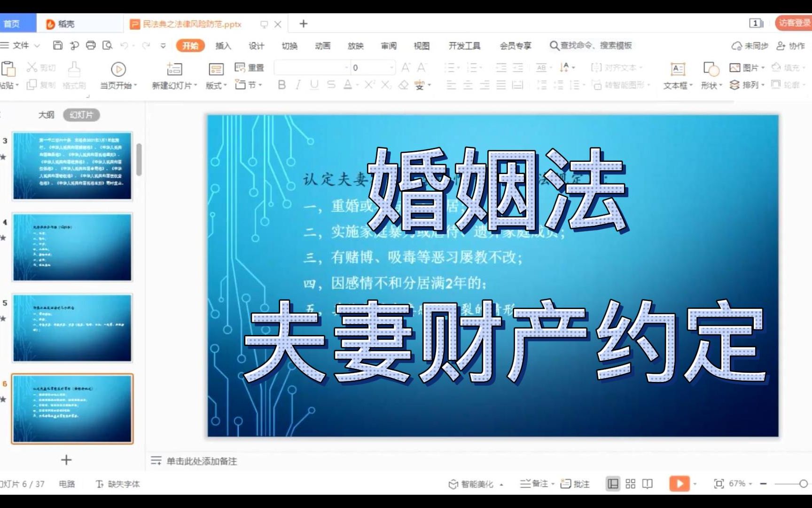Click the Collaborate (协作) button
The image size is (812, 508).
(x=791, y=46)
